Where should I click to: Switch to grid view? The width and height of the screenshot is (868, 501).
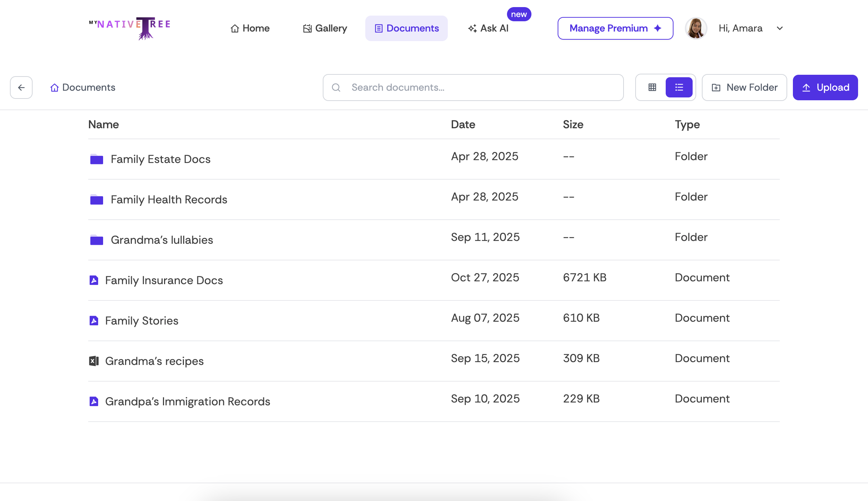[x=652, y=88]
